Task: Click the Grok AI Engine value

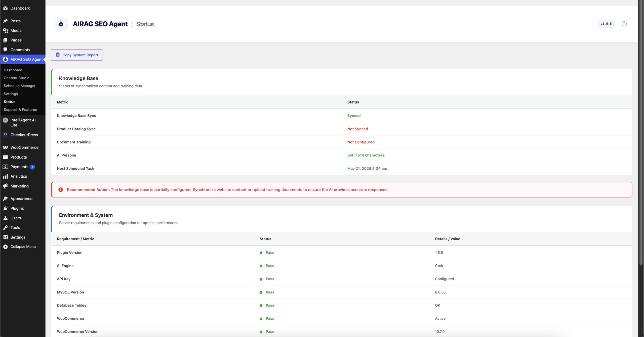Action: tap(439, 266)
